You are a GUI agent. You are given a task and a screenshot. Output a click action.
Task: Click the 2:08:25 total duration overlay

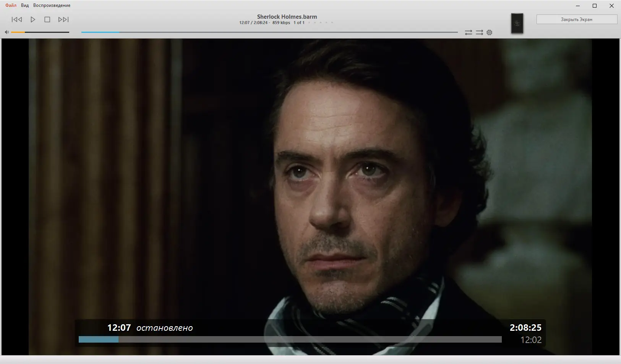pos(525,328)
